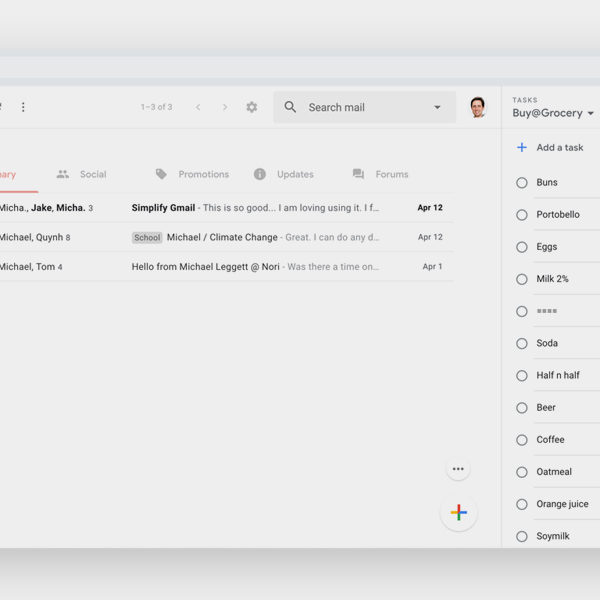600x600 pixels.
Task: Mark the Buns task complete
Action: click(x=521, y=182)
